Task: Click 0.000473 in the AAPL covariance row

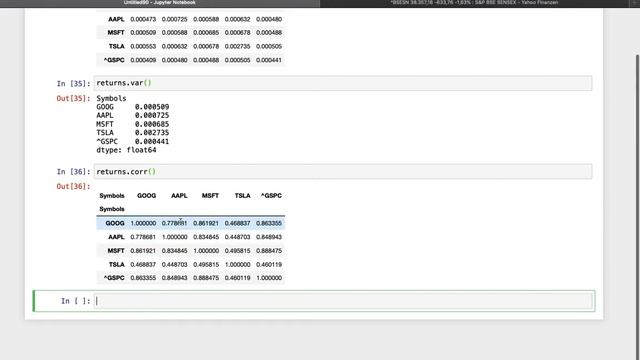Action: (x=143, y=19)
